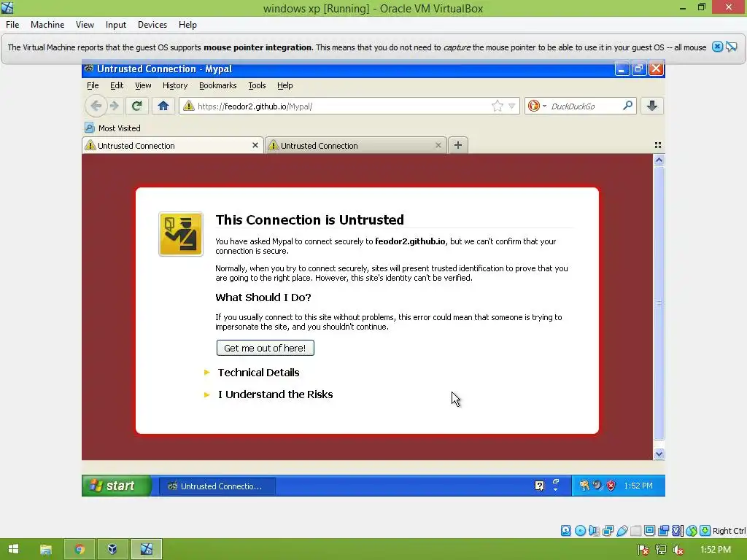Open the Downloads arrow button
Viewport: 747px width, 560px height.
[x=652, y=106]
